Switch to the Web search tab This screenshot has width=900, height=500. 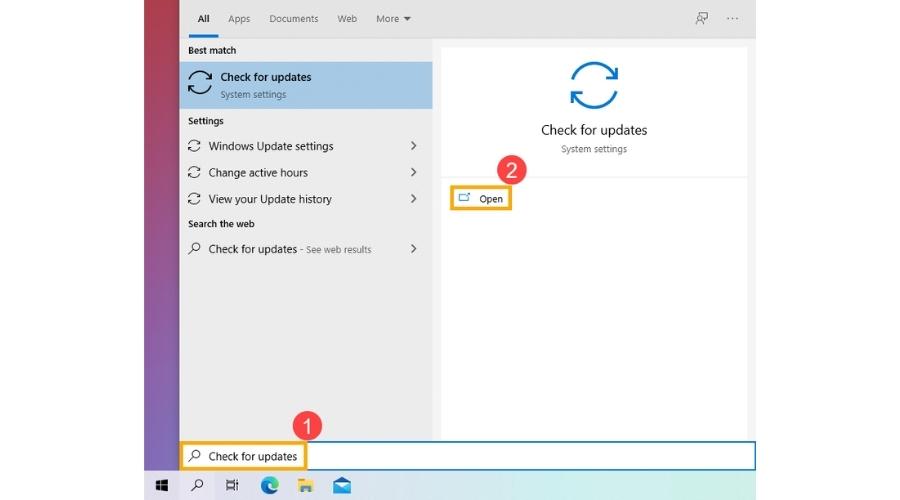[x=347, y=18]
